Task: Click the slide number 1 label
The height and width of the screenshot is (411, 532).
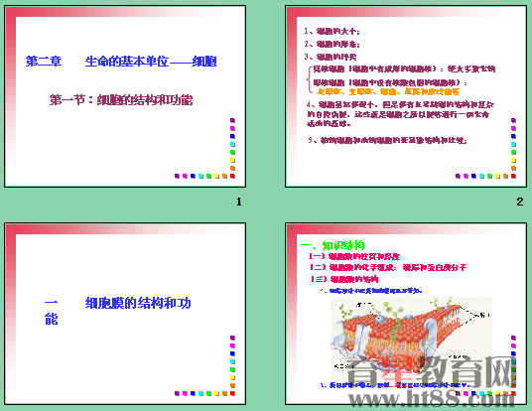Action: pyautogui.click(x=239, y=202)
